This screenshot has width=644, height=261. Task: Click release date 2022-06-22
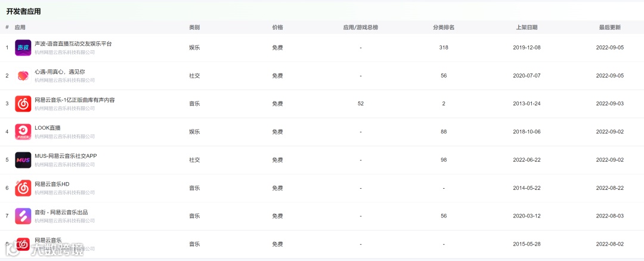pyautogui.click(x=527, y=159)
